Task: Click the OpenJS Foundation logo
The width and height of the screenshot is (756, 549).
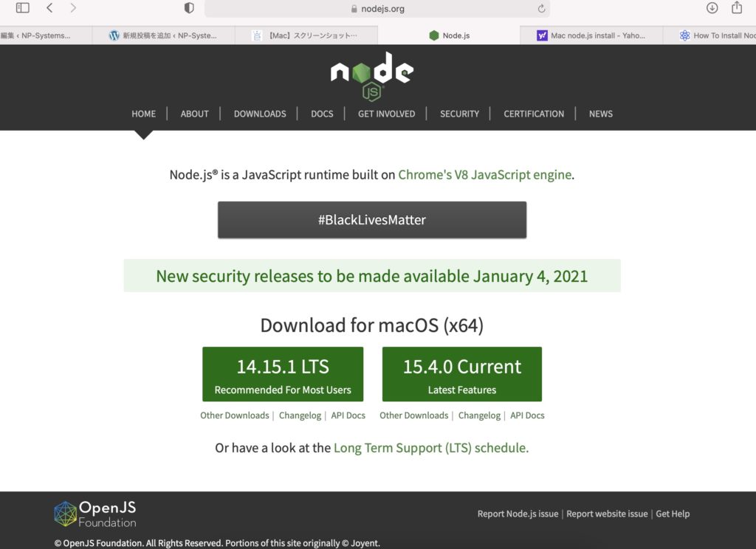Action: click(x=95, y=514)
